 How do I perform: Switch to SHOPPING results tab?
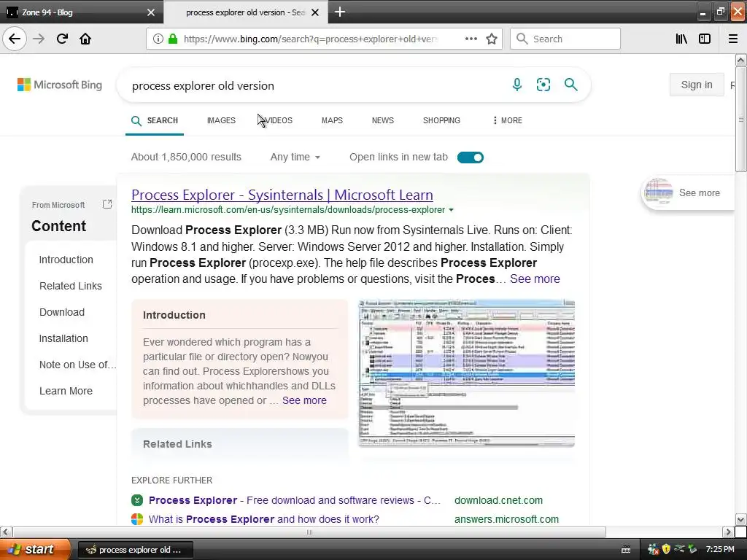(x=441, y=120)
